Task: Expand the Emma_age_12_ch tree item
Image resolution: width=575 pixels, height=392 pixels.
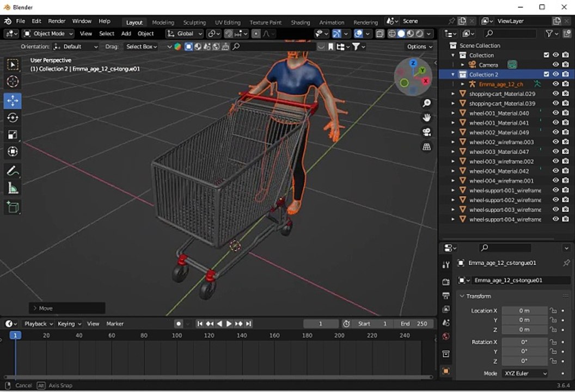Action: point(463,84)
